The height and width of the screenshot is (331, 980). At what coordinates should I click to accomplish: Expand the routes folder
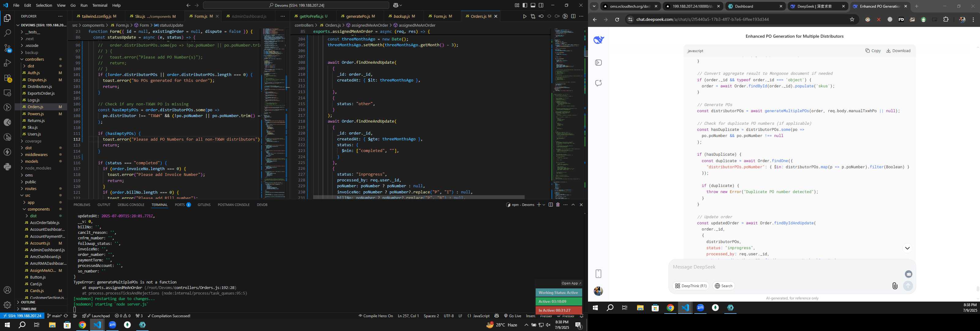pos(30,188)
